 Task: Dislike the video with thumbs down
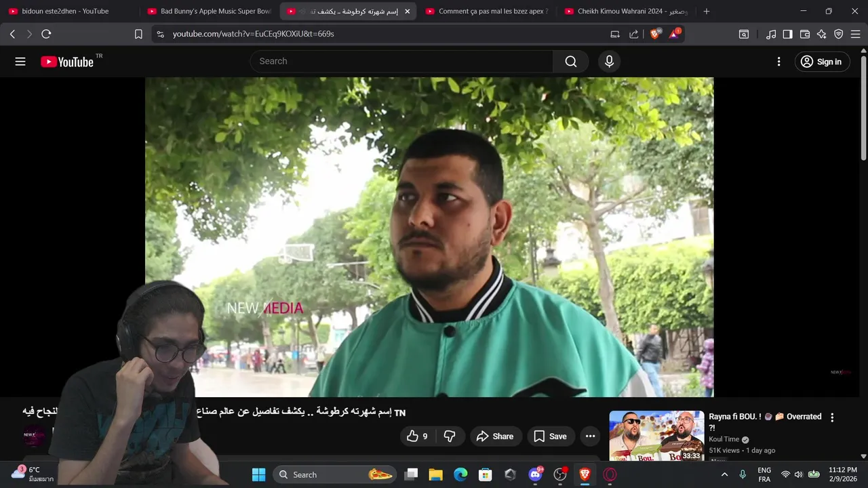pyautogui.click(x=450, y=436)
